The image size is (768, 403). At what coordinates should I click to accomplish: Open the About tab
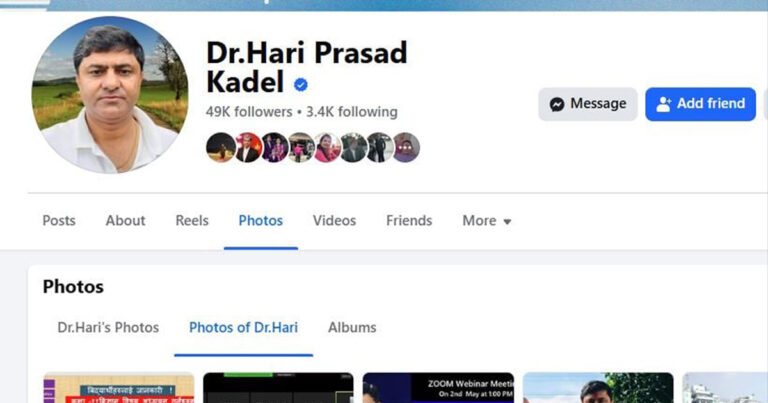tap(125, 221)
